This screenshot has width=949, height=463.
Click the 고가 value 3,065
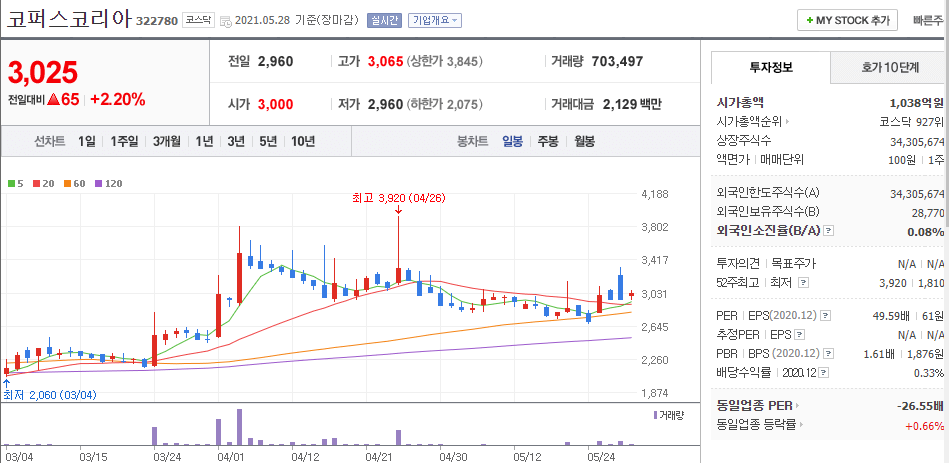tap(386, 61)
